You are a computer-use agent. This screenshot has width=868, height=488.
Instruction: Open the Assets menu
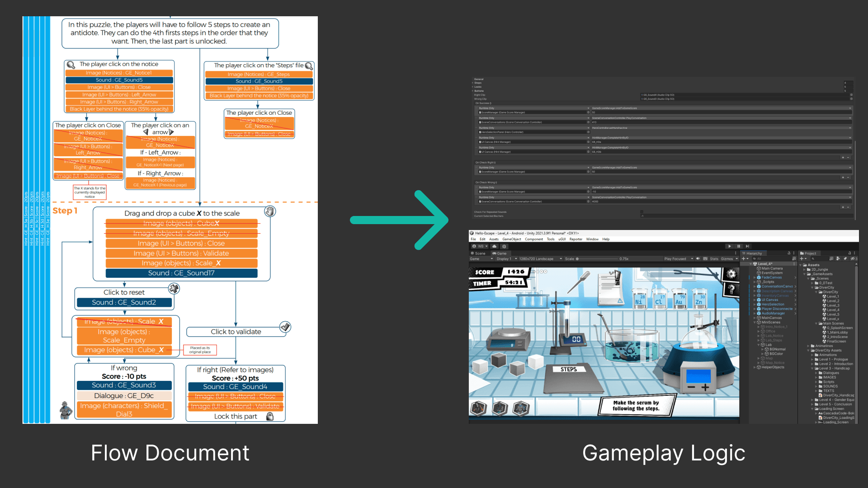point(494,239)
